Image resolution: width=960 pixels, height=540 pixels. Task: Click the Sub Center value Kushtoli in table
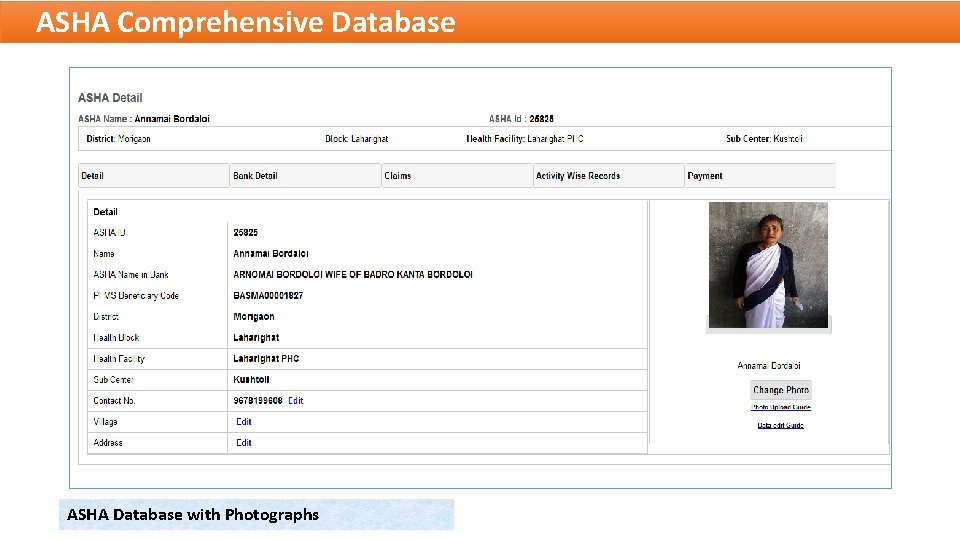251,379
